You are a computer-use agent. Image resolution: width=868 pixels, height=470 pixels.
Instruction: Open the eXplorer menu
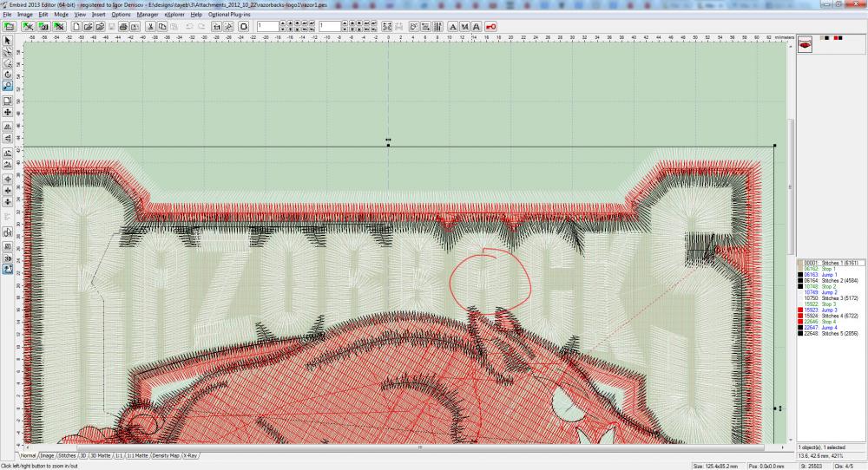pos(174,15)
